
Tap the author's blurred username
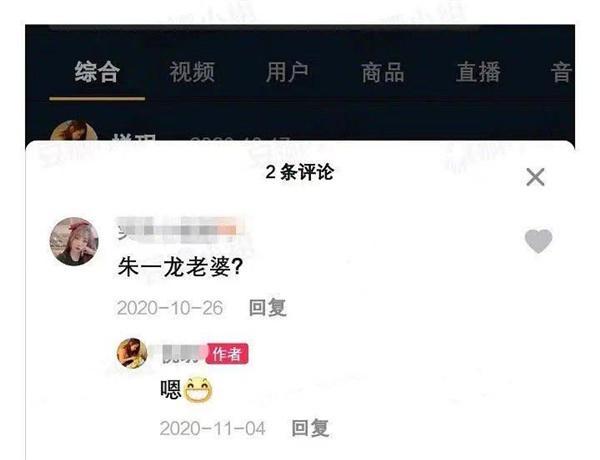183,354
